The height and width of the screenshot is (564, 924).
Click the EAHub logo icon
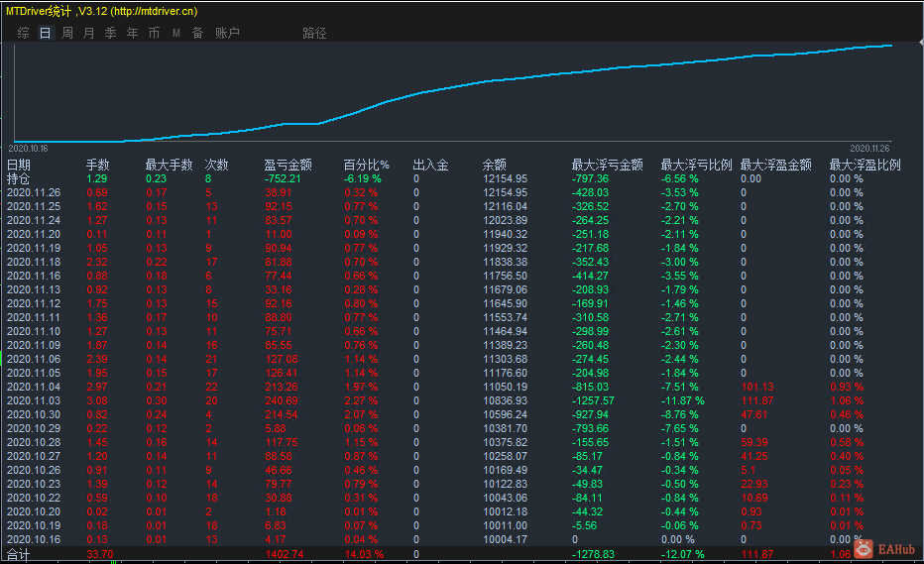tap(864, 549)
